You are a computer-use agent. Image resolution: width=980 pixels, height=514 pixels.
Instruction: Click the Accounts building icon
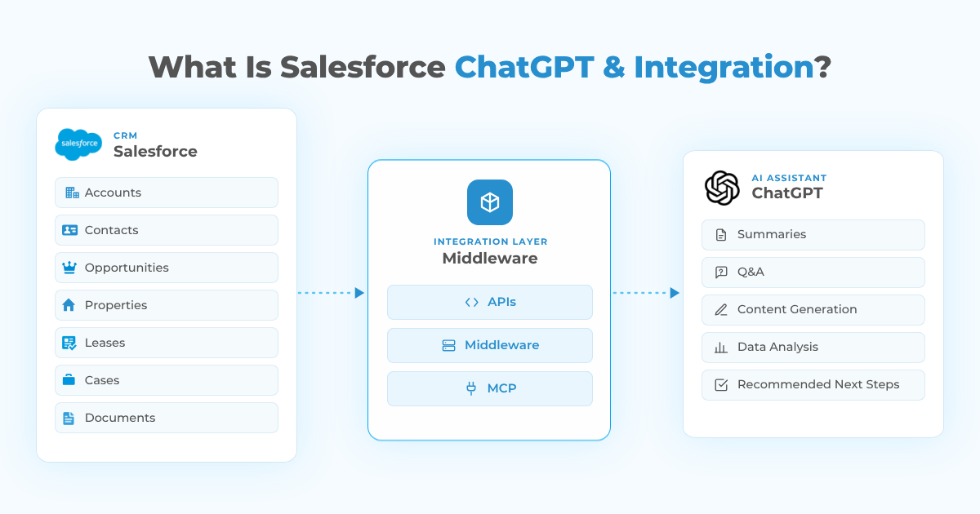(71, 193)
